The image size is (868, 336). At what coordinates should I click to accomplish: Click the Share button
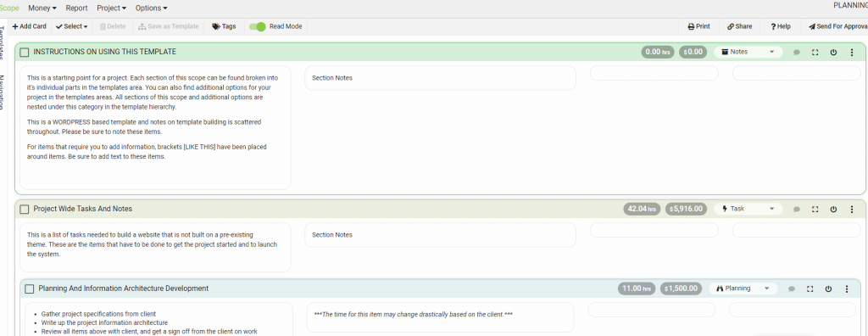(x=739, y=26)
